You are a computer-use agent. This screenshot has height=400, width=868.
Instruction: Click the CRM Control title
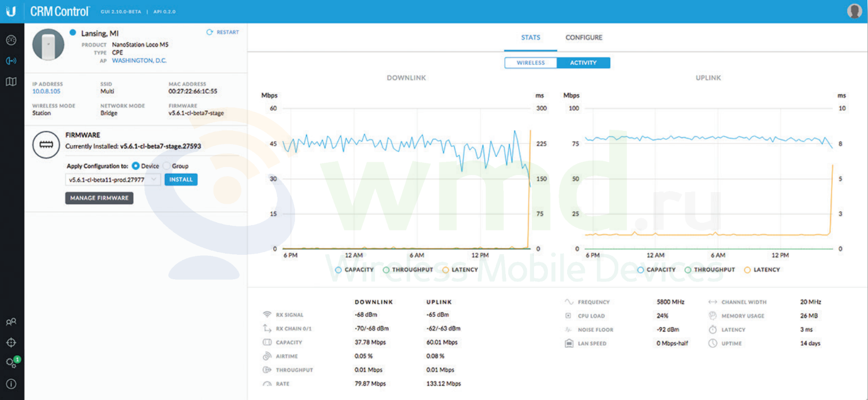pos(60,11)
